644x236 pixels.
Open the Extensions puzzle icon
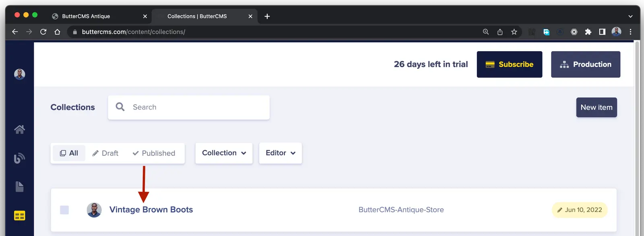588,32
